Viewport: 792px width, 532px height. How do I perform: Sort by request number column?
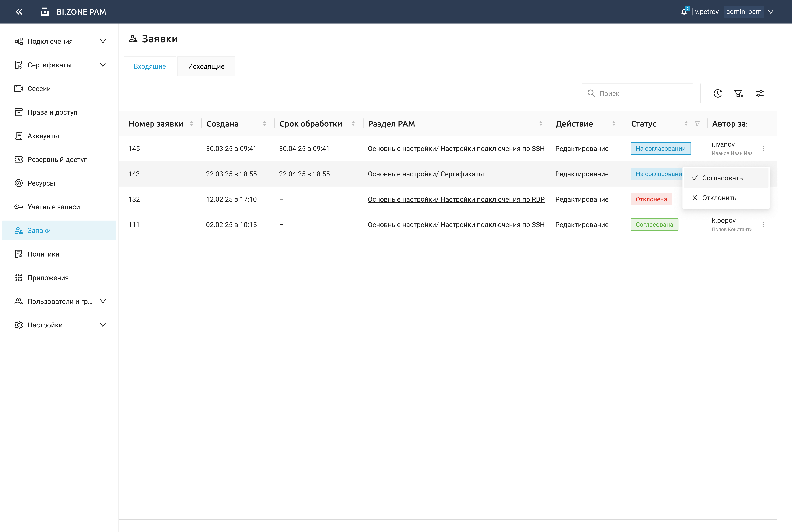(191, 124)
